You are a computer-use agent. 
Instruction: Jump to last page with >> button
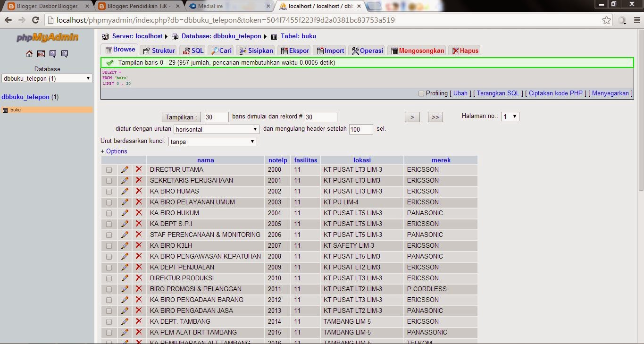click(x=435, y=117)
